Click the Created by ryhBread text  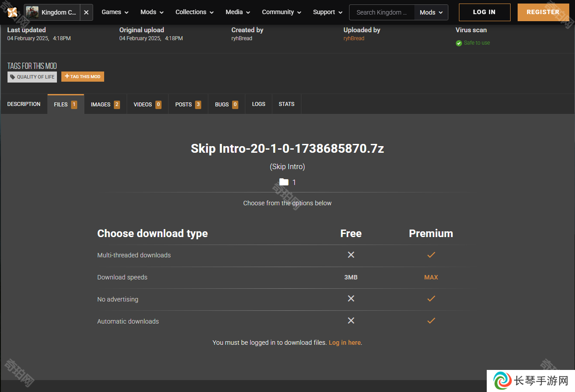tap(242, 38)
